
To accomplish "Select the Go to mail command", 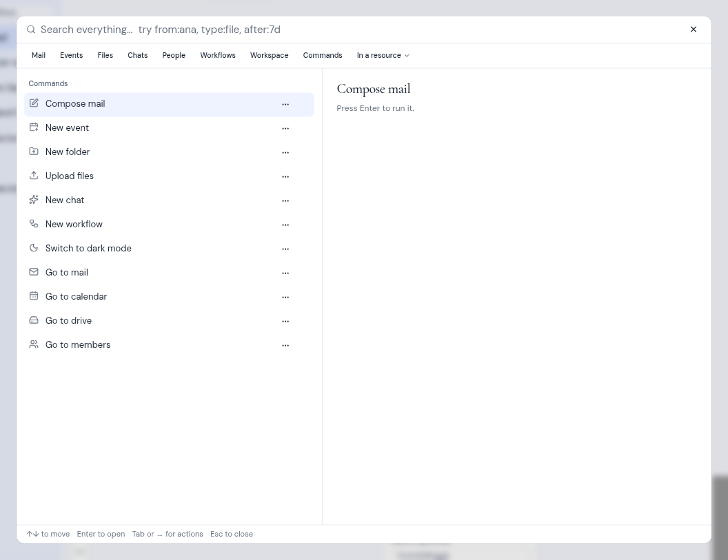I will tap(169, 273).
